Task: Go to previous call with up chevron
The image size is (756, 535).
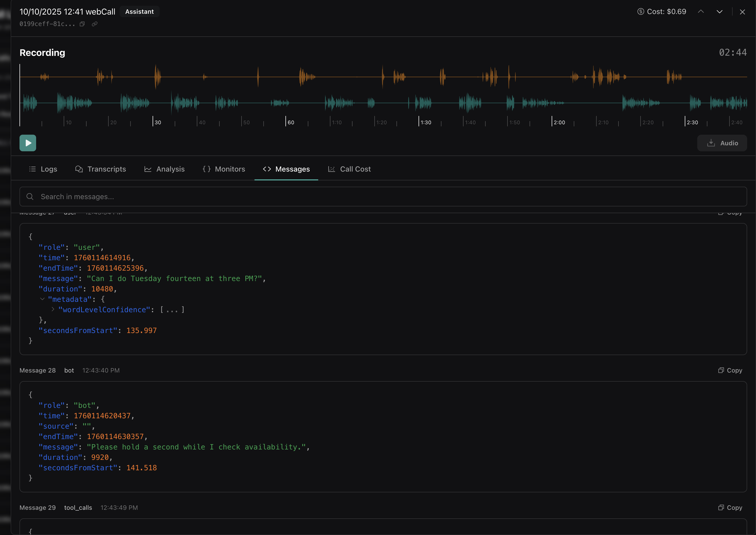Action: point(701,11)
